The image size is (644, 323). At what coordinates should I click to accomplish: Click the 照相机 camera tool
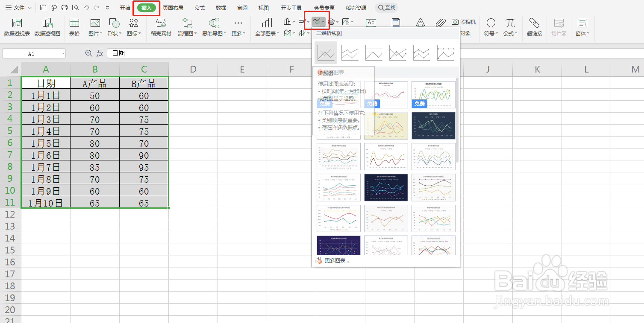[464, 22]
